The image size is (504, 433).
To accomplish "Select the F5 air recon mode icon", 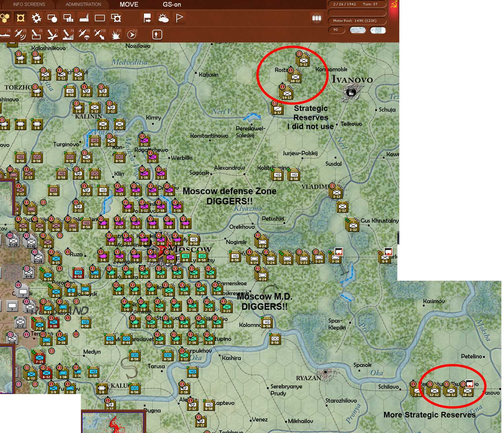I will tap(20, 34).
